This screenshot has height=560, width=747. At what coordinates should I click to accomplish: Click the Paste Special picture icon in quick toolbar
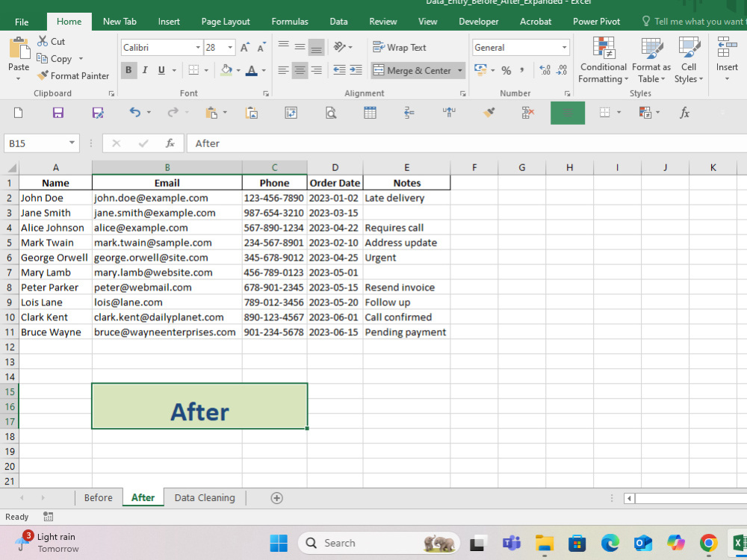point(252,113)
